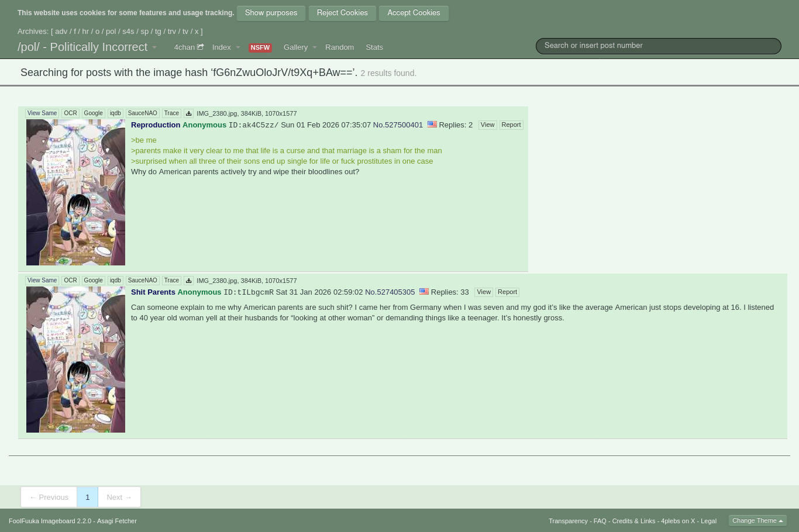Viewport: 799px width, 532px height.
Task: Open the adv archive link
Action: (61, 32)
